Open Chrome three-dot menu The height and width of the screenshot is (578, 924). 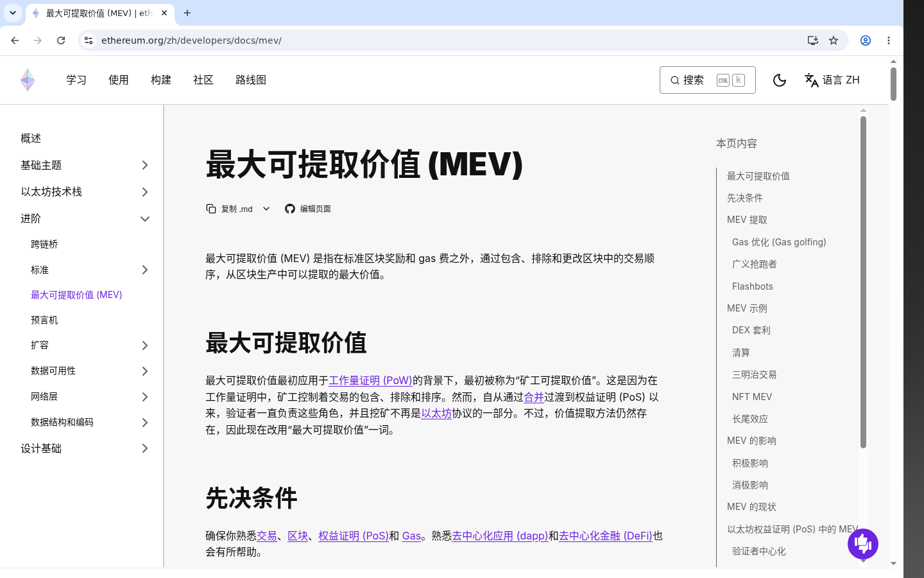coord(889,40)
